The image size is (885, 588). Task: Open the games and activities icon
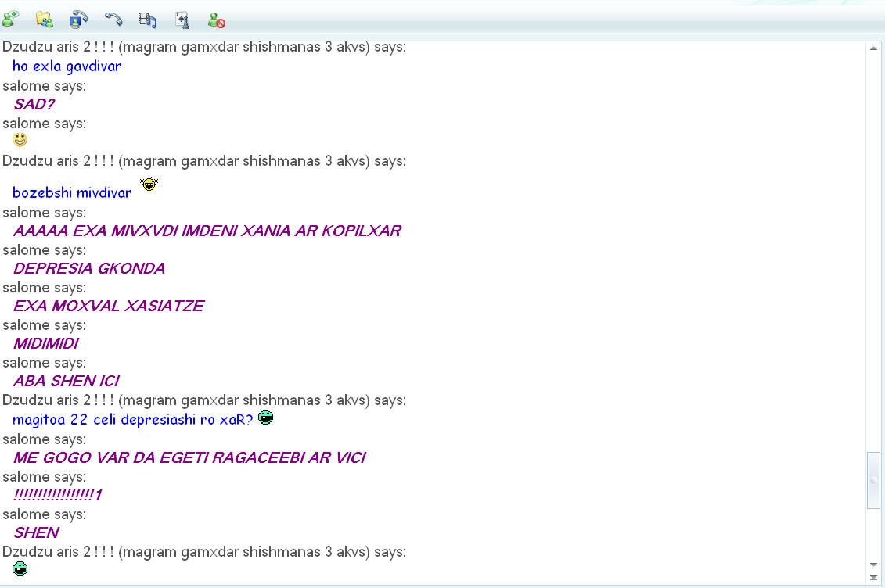click(182, 20)
